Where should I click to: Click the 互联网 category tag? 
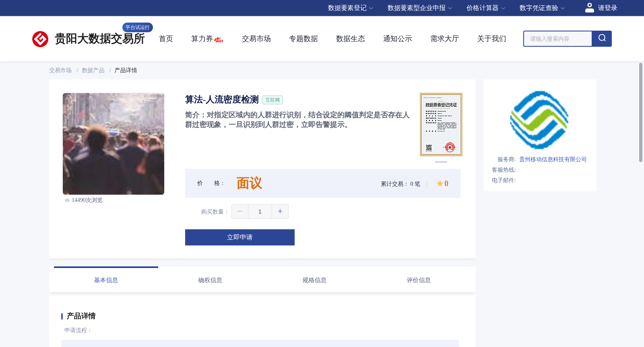click(272, 100)
